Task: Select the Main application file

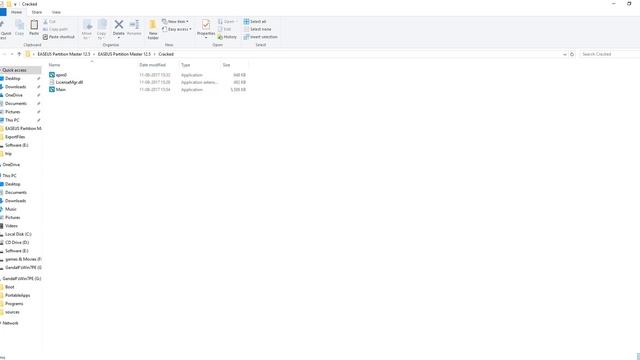Action: coord(61,90)
